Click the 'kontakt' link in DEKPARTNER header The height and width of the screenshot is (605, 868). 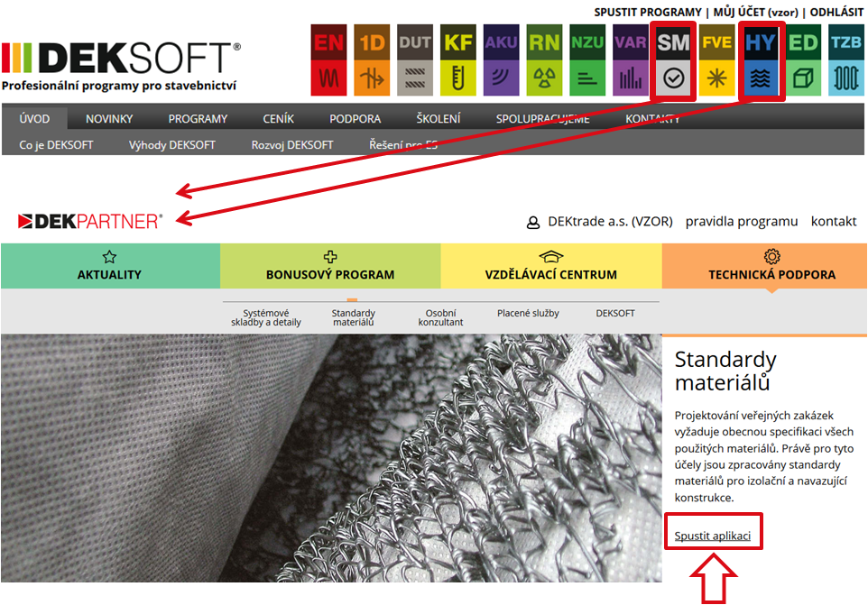tap(834, 222)
